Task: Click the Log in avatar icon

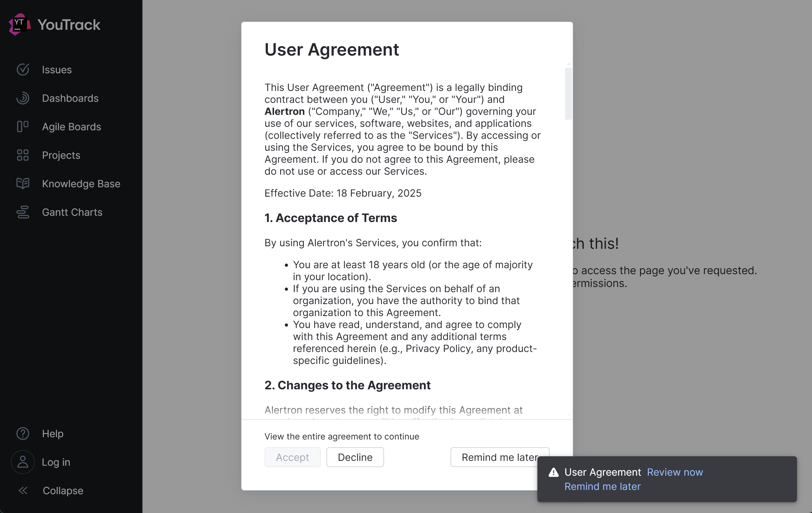Action: click(x=22, y=462)
